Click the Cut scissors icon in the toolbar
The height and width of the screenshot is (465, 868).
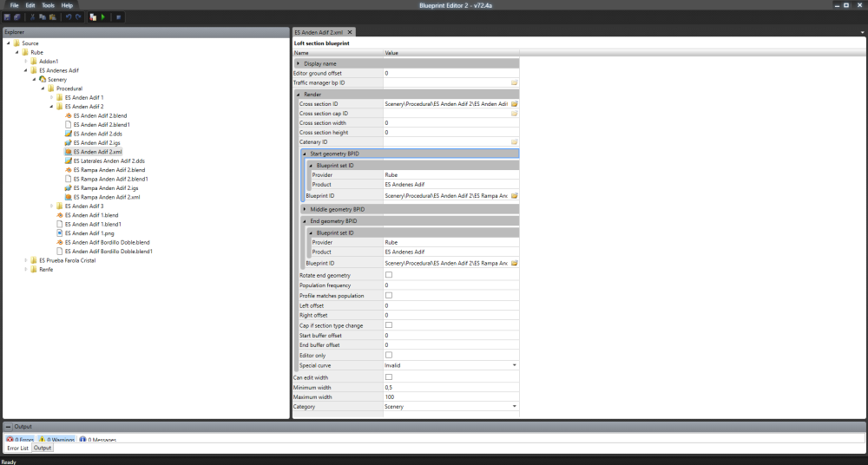click(x=33, y=16)
